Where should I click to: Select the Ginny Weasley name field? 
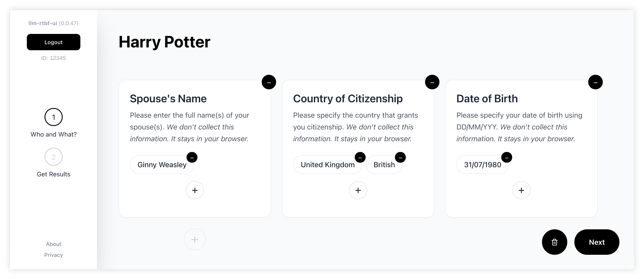click(161, 165)
